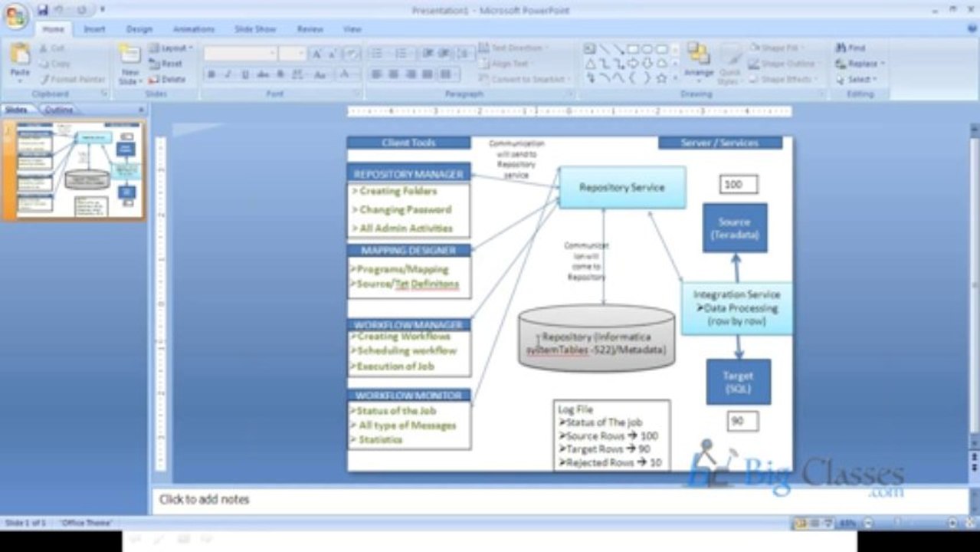
Task: Open the Animations ribbon tab
Action: [x=194, y=29]
